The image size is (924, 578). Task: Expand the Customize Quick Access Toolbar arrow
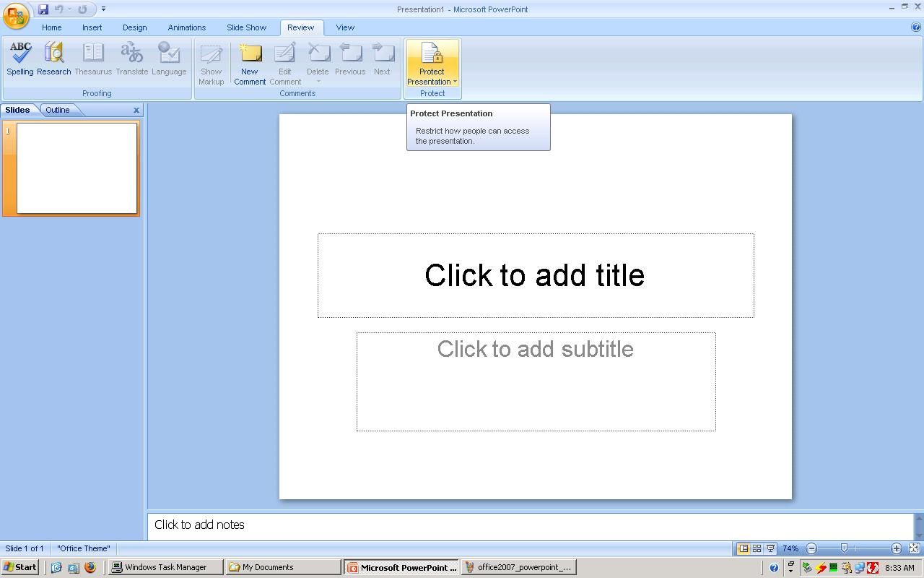[x=103, y=9]
